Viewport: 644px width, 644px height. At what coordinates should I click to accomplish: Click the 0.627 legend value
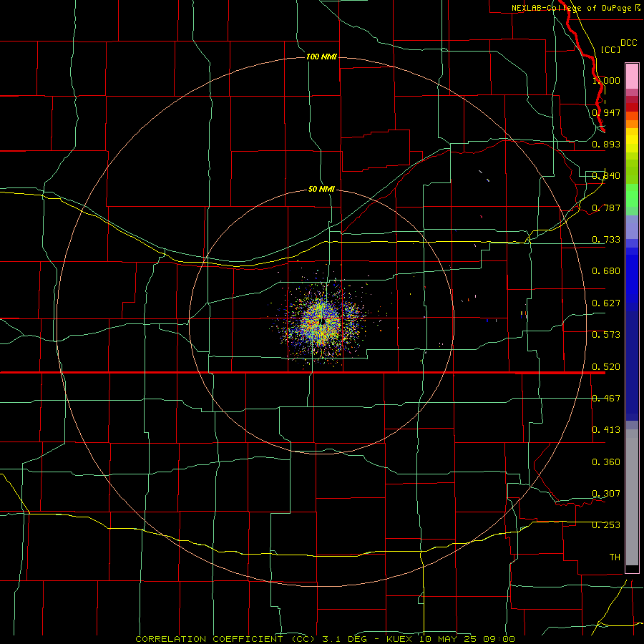click(x=606, y=303)
